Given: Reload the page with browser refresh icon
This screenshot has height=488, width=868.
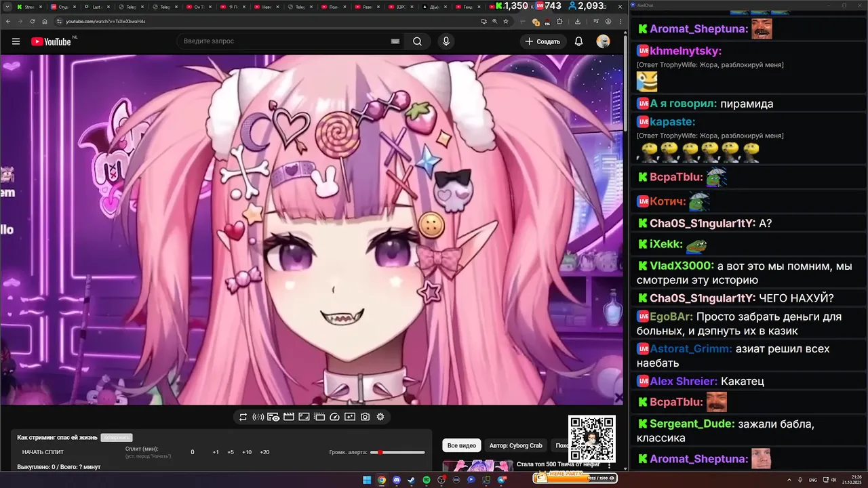Looking at the screenshot, I should coord(33,21).
